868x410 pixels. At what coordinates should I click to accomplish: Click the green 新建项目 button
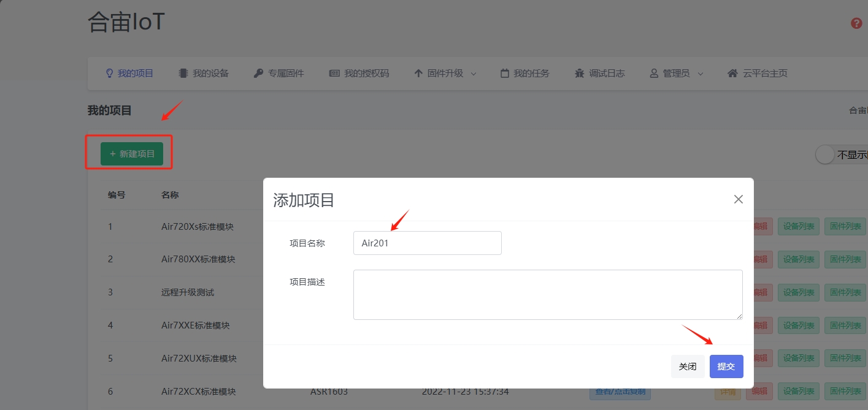[x=132, y=154]
